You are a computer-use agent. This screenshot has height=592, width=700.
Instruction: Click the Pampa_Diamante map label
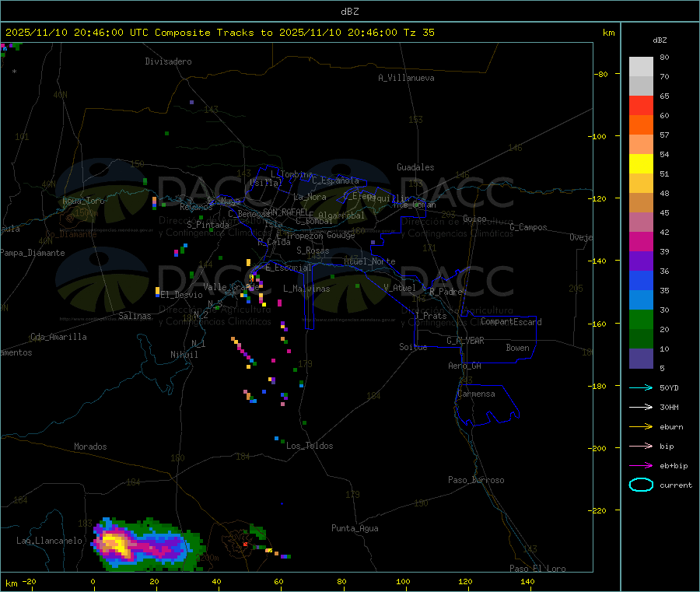tap(33, 253)
